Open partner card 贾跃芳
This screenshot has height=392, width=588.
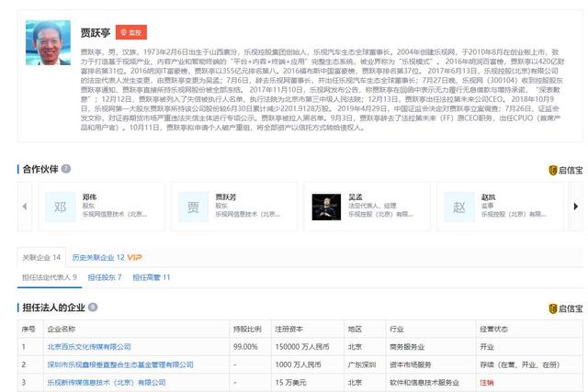pos(234,207)
